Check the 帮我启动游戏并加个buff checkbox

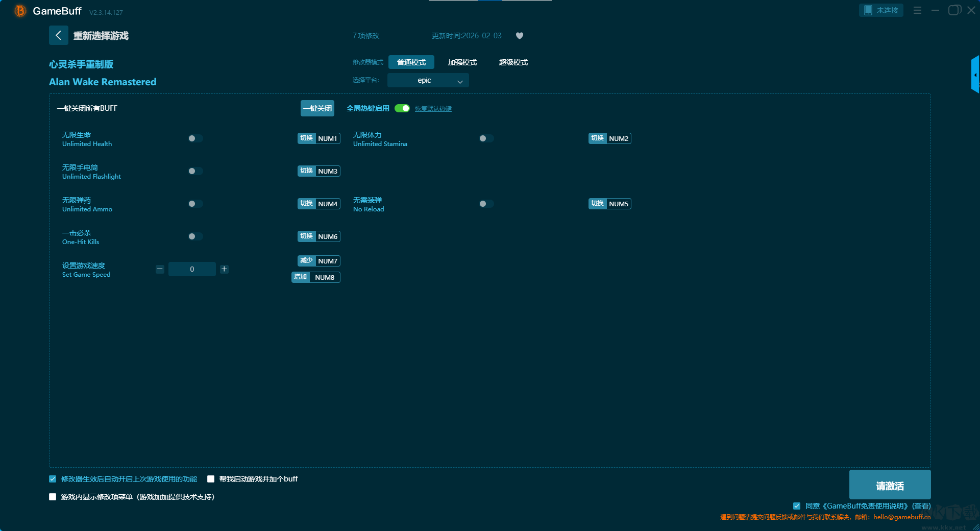click(211, 479)
